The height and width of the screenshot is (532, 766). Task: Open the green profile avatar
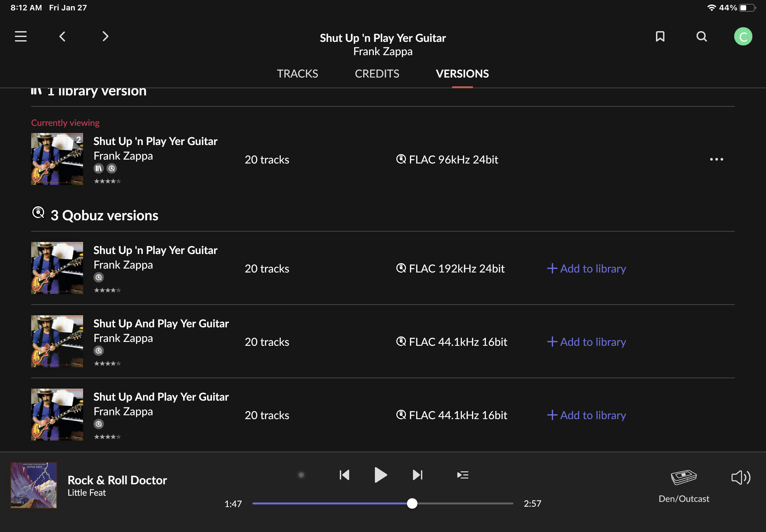click(743, 36)
